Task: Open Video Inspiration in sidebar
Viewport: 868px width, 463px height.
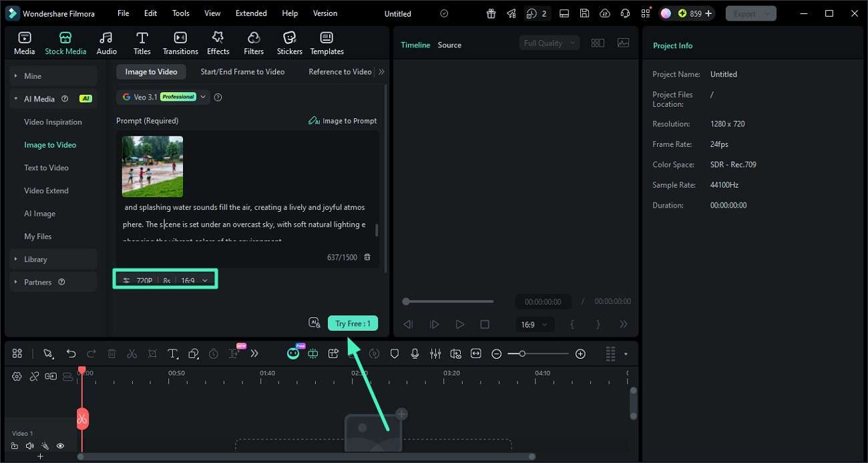Action: click(x=53, y=122)
